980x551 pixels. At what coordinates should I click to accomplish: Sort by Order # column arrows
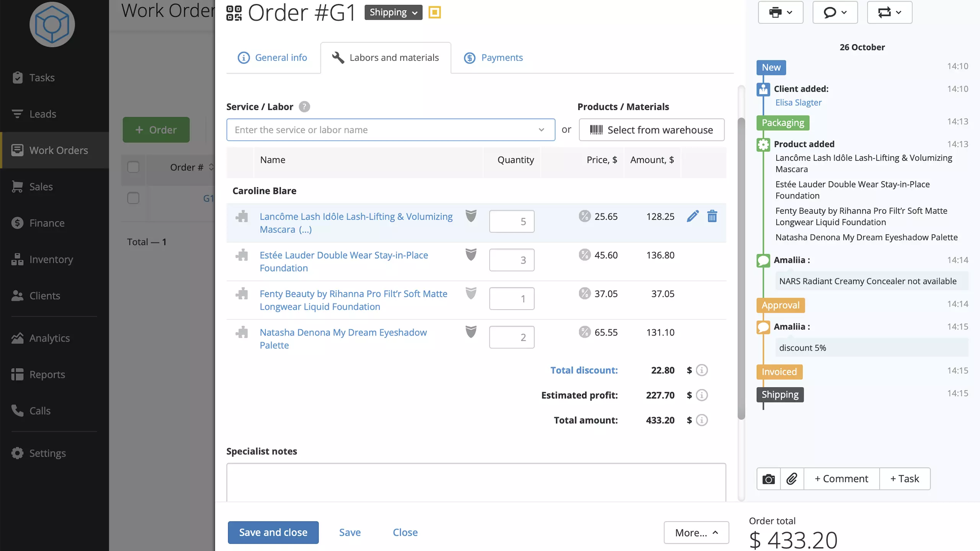[211, 167]
